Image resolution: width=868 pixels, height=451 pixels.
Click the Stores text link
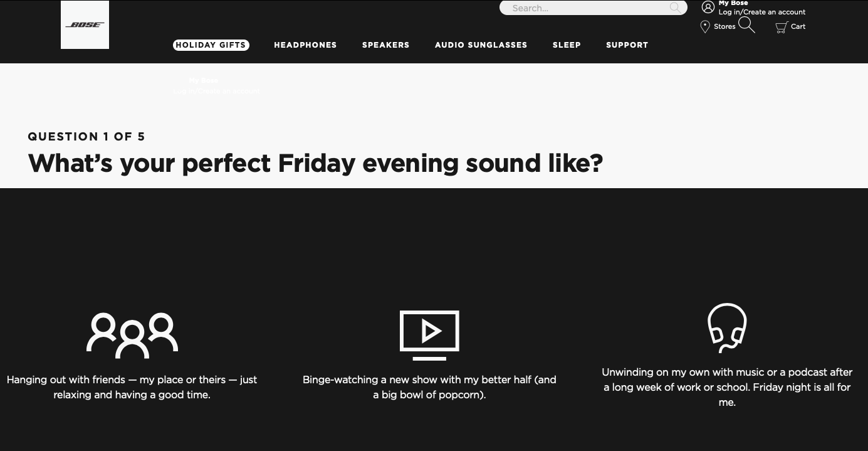click(x=724, y=26)
